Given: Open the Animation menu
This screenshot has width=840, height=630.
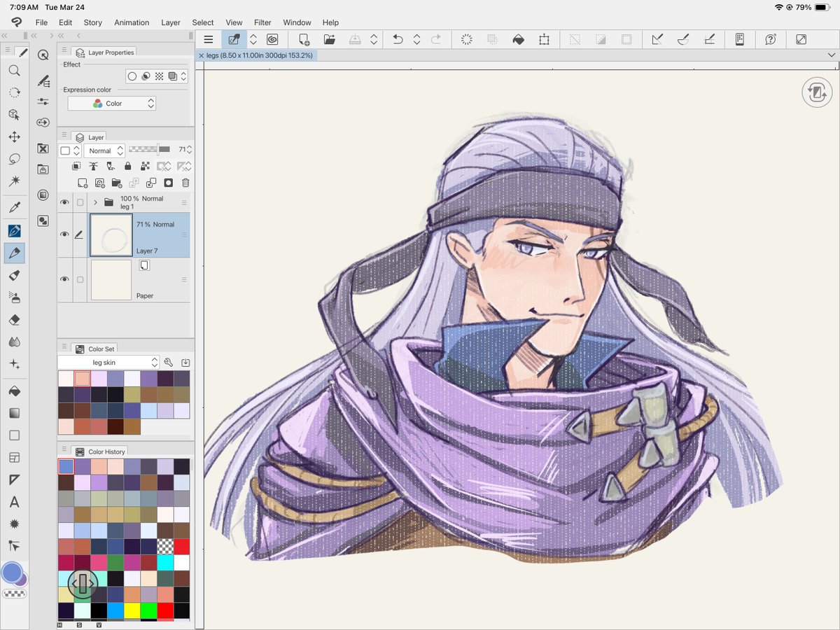Looking at the screenshot, I should pos(132,22).
